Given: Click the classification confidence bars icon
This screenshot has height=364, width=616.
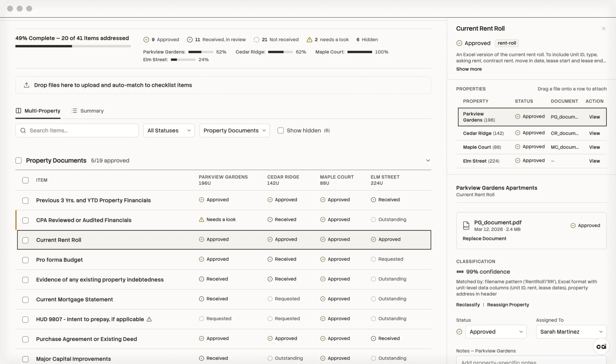Looking at the screenshot, I should tap(460, 272).
